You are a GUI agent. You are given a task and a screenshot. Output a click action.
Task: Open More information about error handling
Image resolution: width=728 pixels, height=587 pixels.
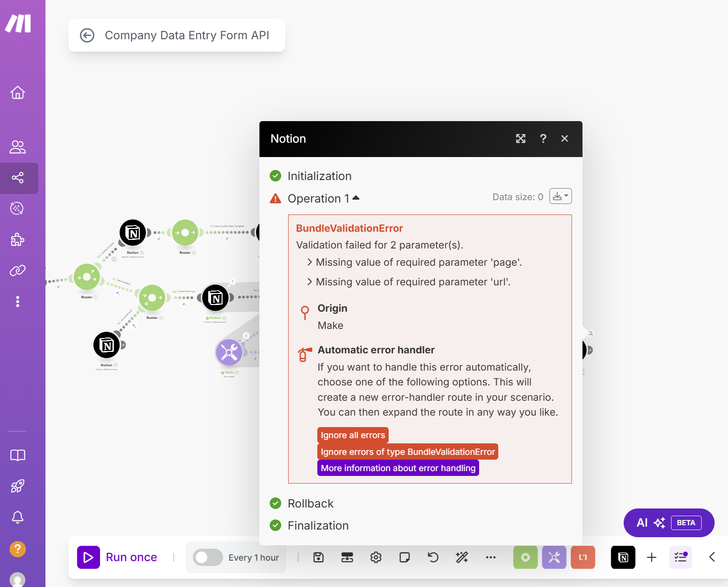click(398, 468)
